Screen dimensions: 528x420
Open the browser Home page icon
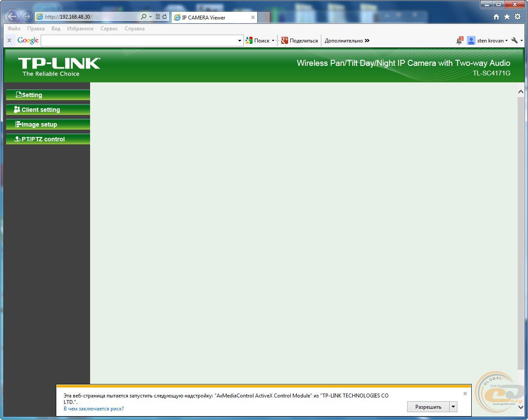496,17
